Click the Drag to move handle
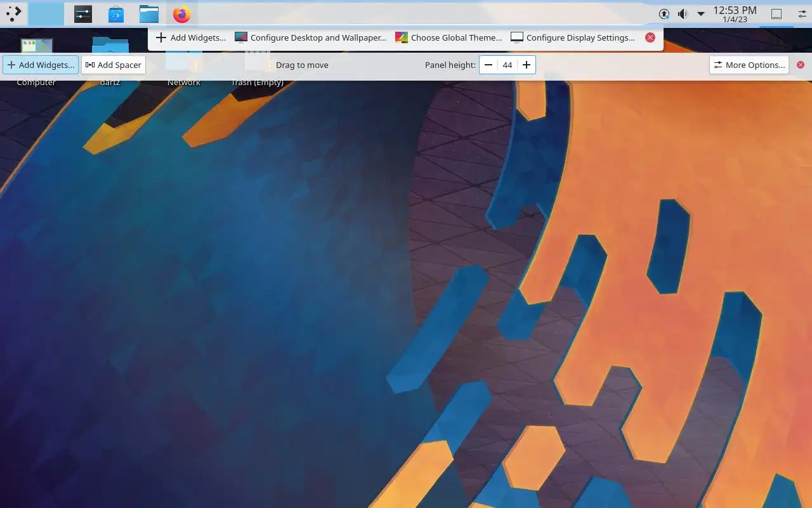 (x=302, y=65)
